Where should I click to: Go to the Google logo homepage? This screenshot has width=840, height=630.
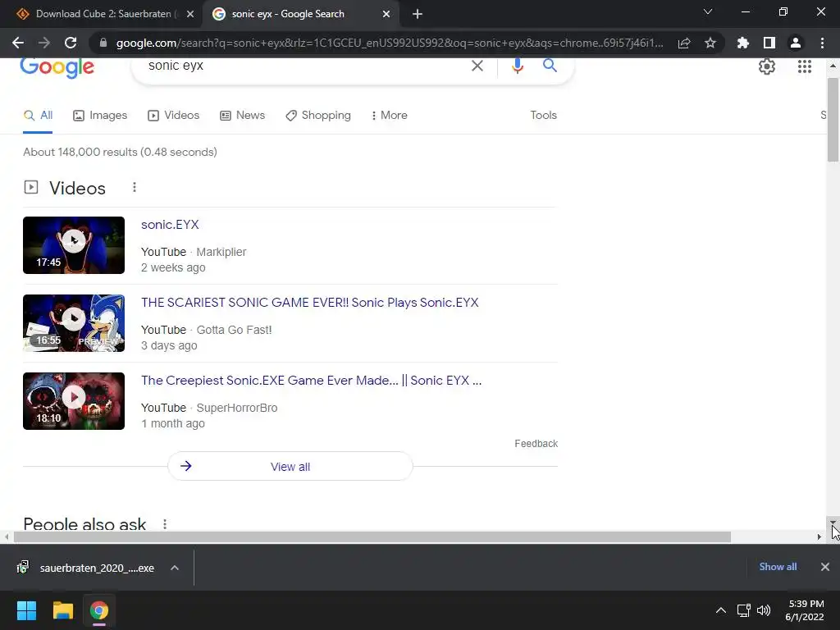57,67
